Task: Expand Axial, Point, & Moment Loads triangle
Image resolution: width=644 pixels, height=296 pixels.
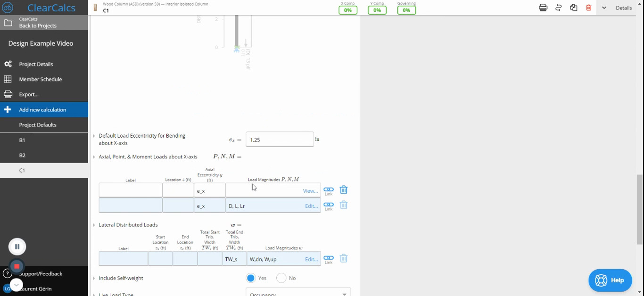Action: 94,157
